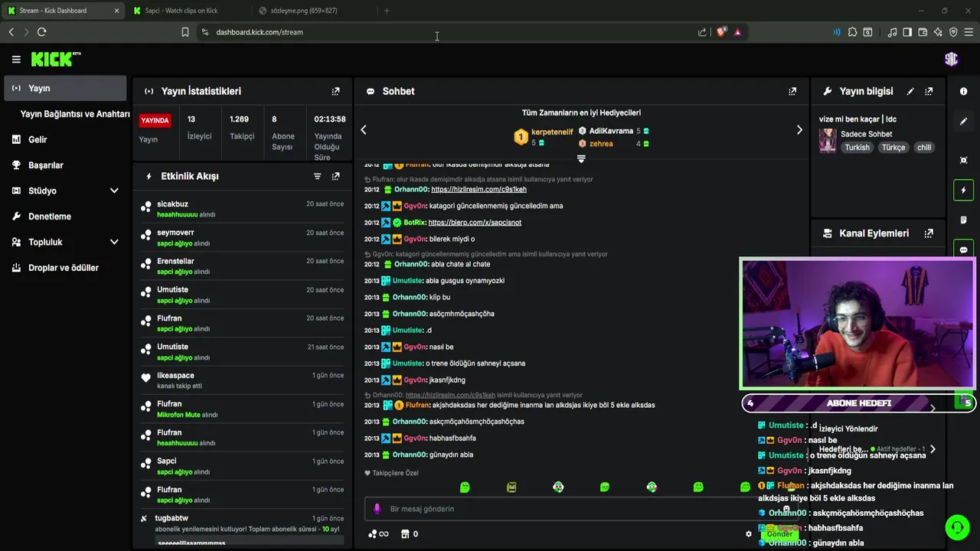Image resolution: width=980 pixels, height=551 pixels.
Task: Click the chill tag chip
Action: tap(924, 148)
